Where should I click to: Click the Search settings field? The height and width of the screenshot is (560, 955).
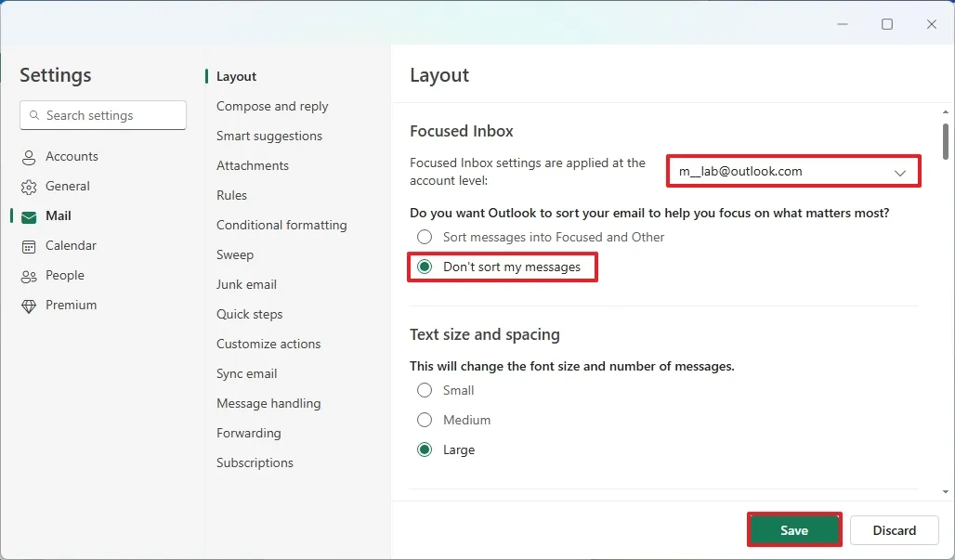coord(111,115)
